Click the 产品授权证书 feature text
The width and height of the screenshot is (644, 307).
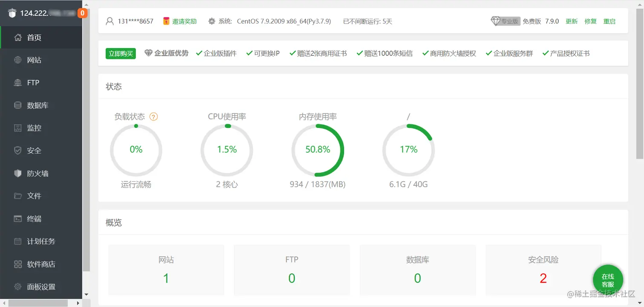pyautogui.click(x=569, y=53)
